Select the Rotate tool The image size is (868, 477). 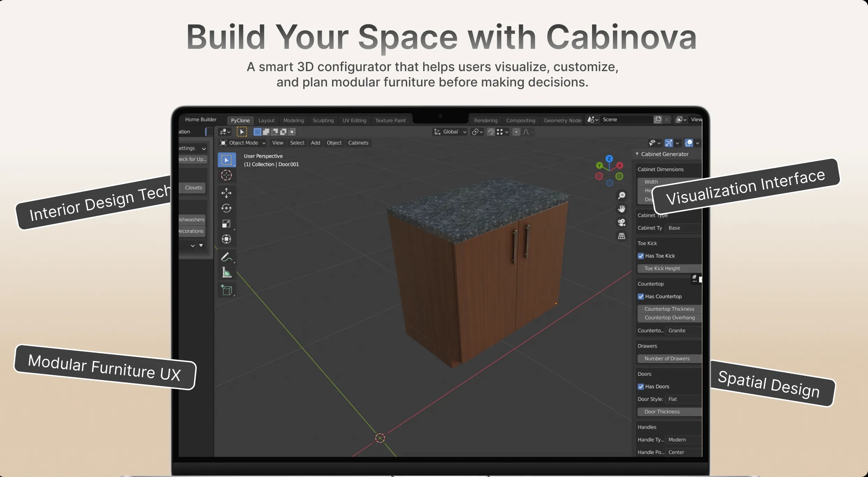pyautogui.click(x=226, y=208)
